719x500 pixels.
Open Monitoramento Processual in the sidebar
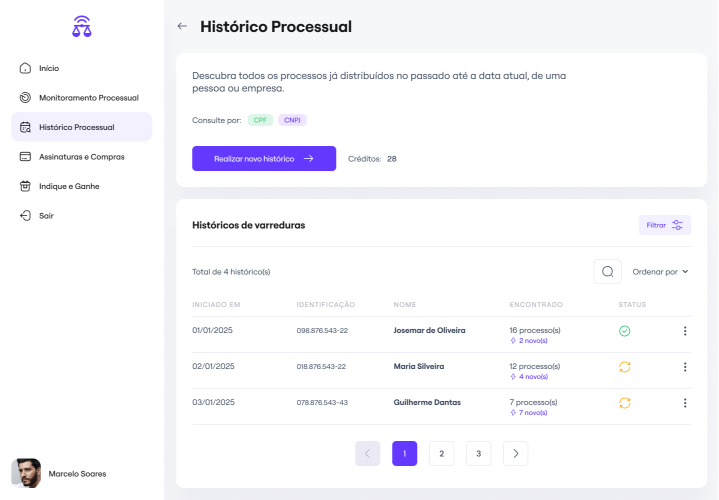tap(88, 98)
